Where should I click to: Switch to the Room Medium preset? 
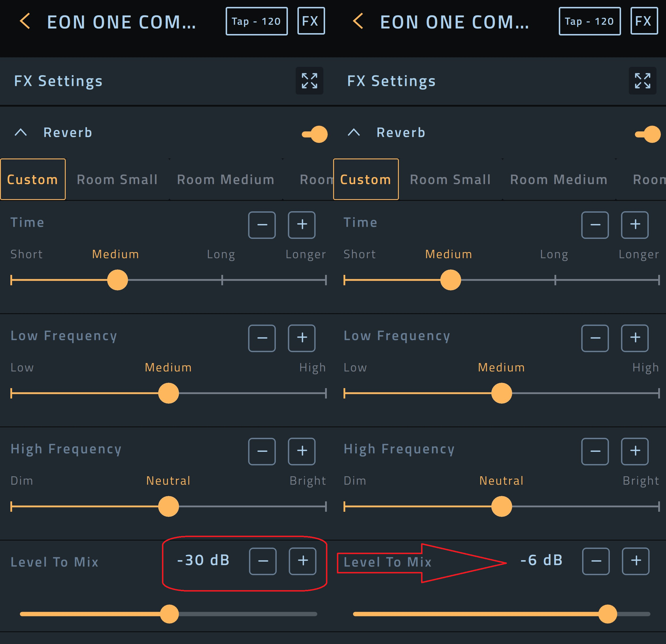tap(225, 179)
